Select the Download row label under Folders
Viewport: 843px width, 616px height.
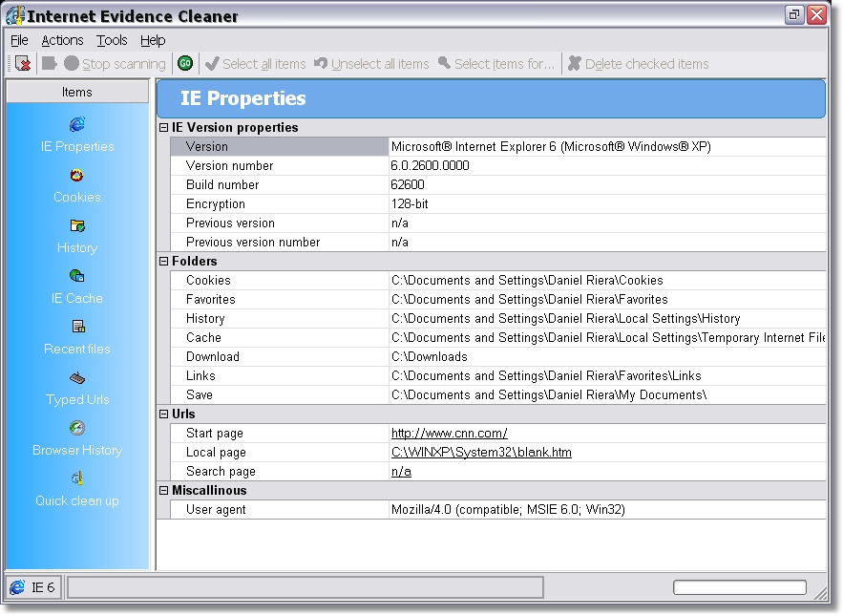[212, 356]
